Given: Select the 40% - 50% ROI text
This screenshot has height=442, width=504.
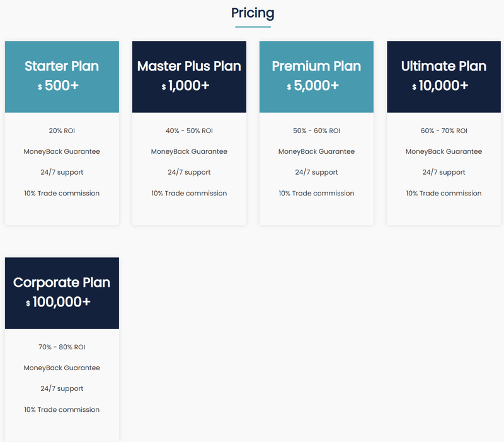Looking at the screenshot, I should point(189,131).
